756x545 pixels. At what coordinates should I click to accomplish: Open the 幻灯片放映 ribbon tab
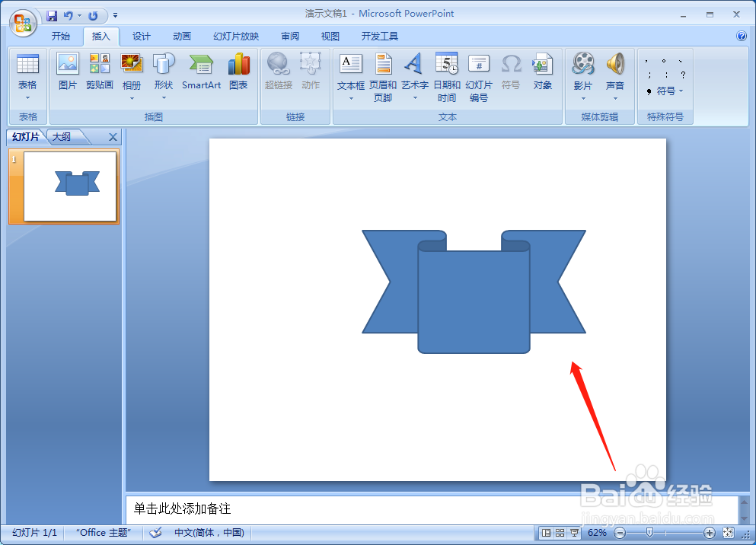coord(236,36)
